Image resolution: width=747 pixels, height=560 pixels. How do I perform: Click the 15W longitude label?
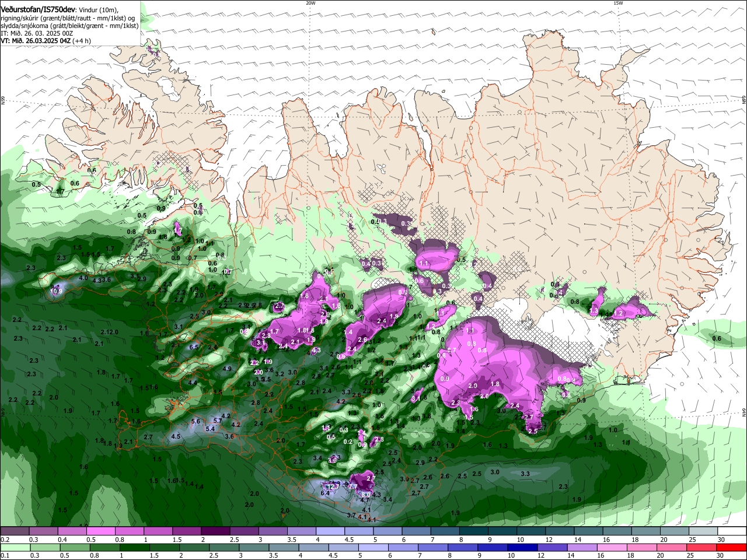click(618, 3)
